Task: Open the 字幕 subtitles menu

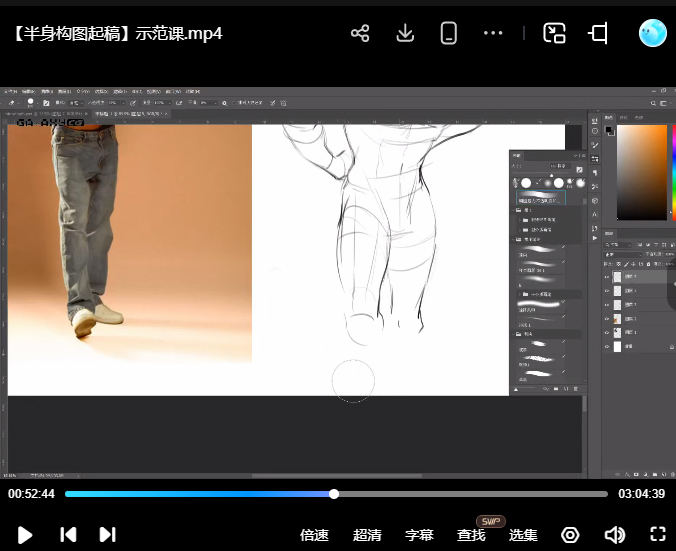Action: coord(419,535)
